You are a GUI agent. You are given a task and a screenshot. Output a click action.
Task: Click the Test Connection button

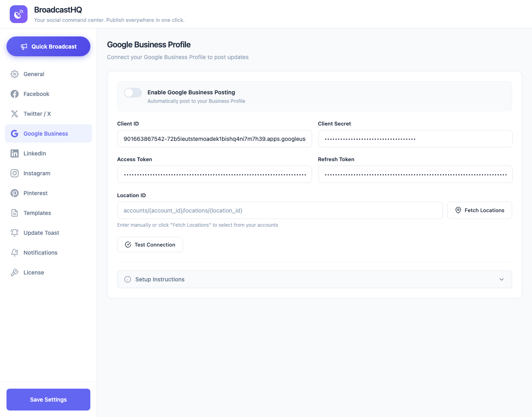click(150, 245)
